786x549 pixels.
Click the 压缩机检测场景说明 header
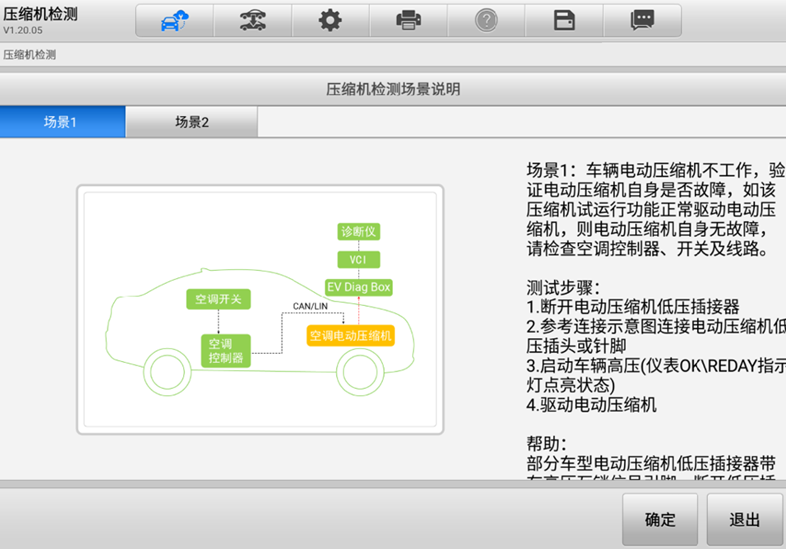click(x=393, y=89)
